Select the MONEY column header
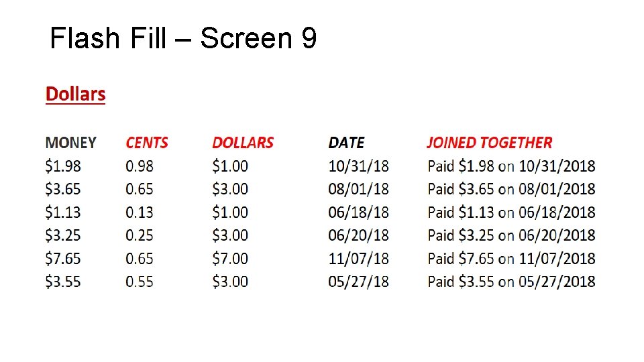The height and width of the screenshot is (362, 644). (x=70, y=143)
